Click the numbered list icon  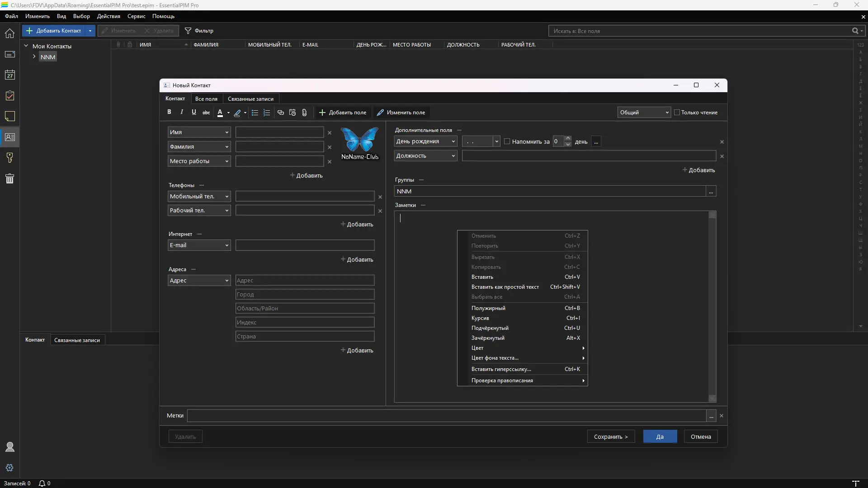[x=267, y=113]
